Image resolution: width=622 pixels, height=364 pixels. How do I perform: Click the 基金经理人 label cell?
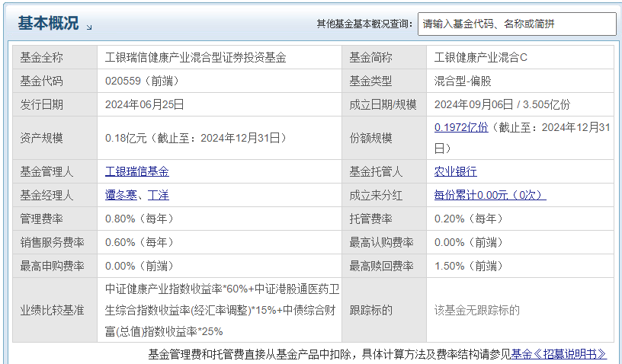[55, 195]
